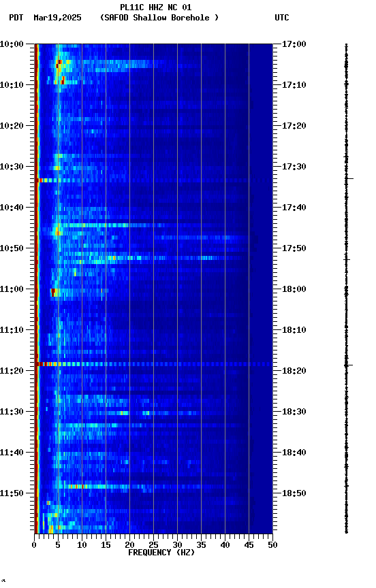Select the 17:40 UTC time label
The image size is (376, 588).
coord(294,208)
